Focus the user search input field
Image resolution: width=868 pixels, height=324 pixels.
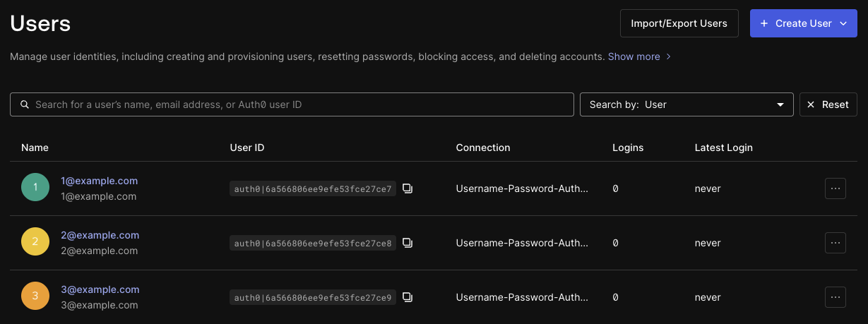click(x=292, y=104)
